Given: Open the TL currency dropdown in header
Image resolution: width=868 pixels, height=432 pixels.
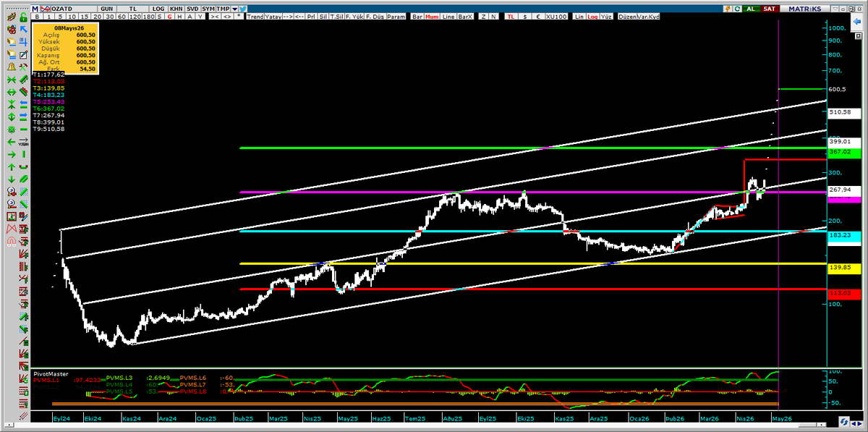Looking at the screenshot, I should point(133,9).
